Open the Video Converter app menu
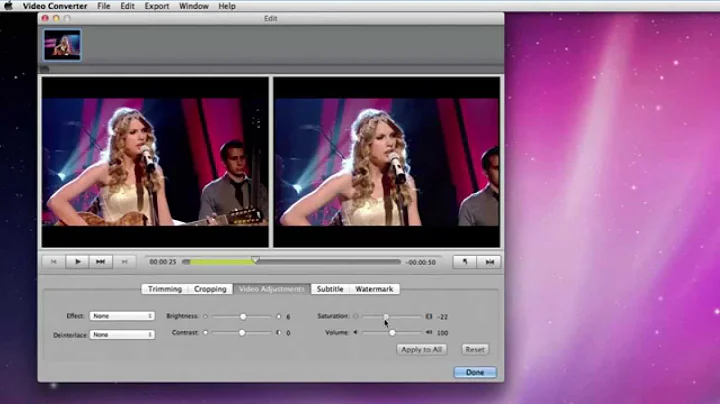Screen dimensions: 720x404 [55, 6]
